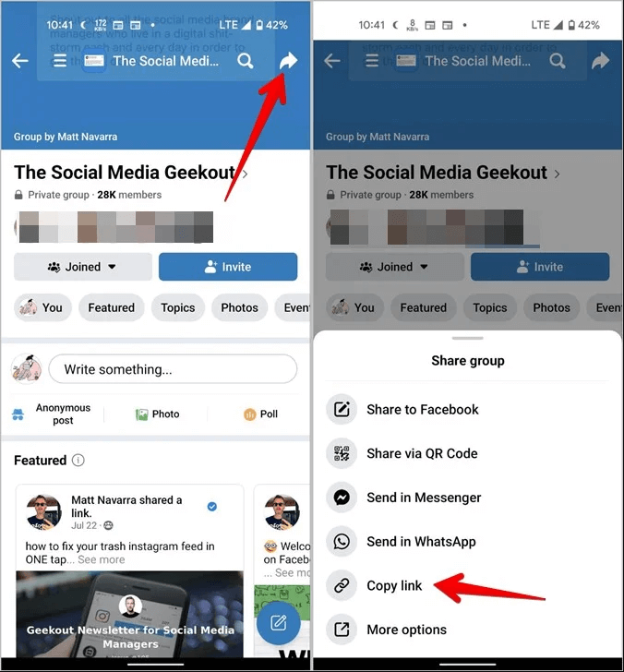Viewport: 624px width, 672px height.
Task: Click the blue Invite button on left screen
Action: pyautogui.click(x=228, y=267)
